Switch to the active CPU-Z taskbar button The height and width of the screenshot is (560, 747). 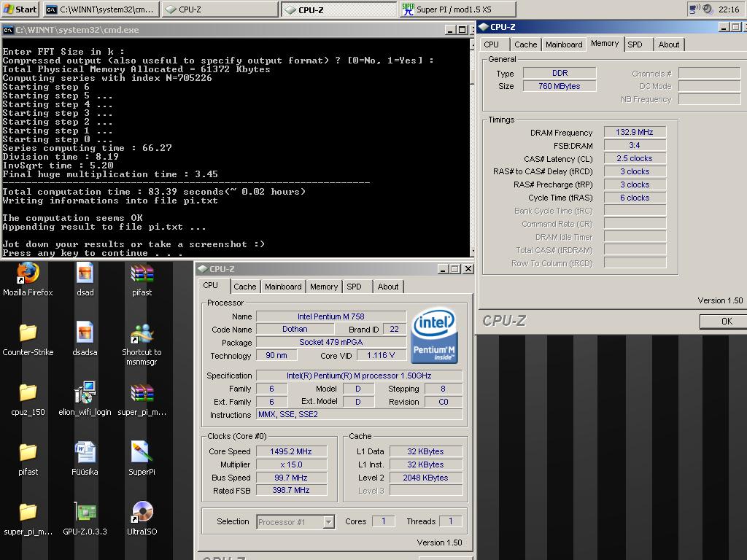coord(339,9)
